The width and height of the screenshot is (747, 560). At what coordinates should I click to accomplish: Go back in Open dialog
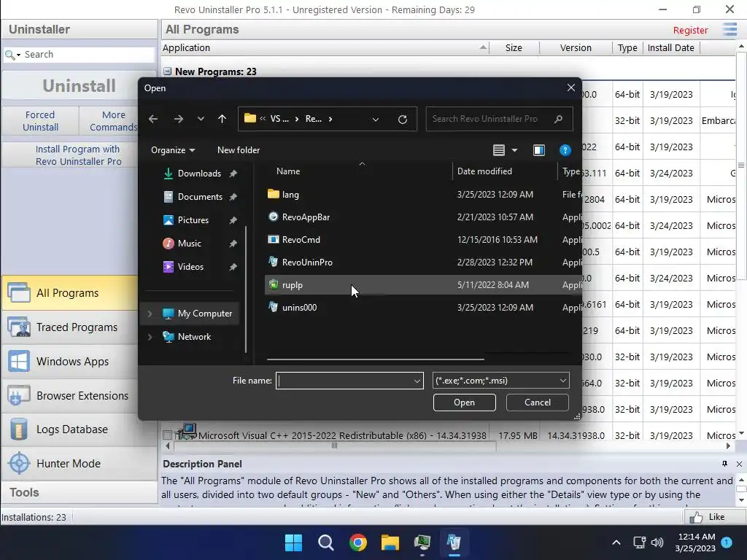pos(153,119)
